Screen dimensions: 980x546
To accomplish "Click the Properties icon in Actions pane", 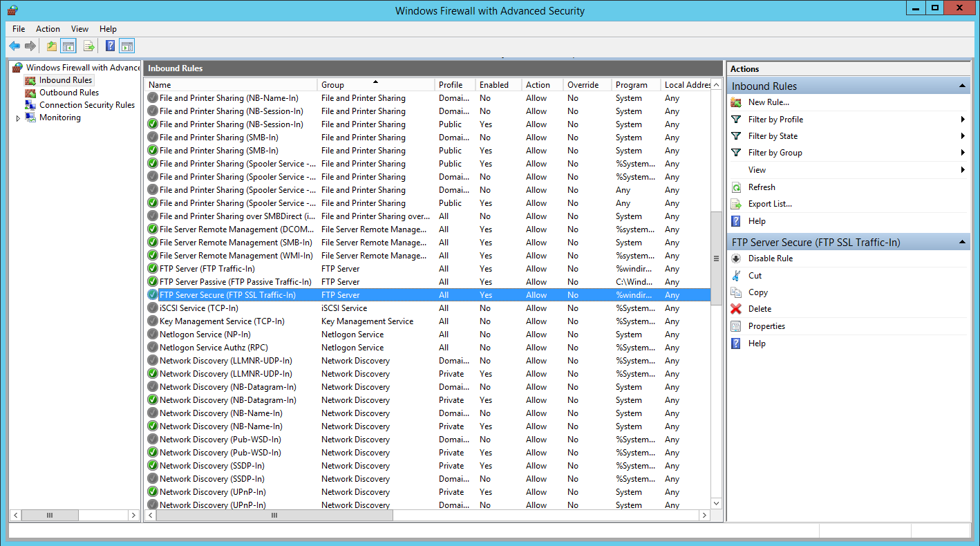I will click(x=736, y=326).
